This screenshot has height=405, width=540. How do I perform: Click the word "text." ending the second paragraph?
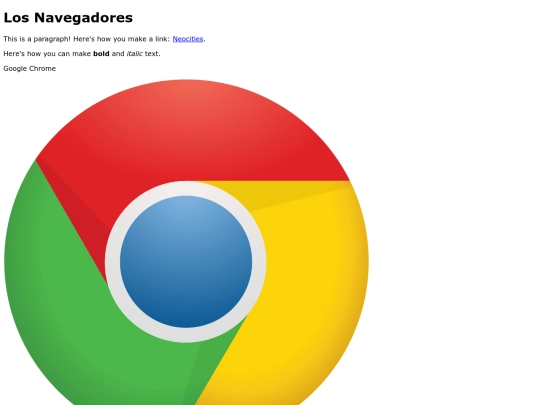pyautogui.click(x=153, y=54)
